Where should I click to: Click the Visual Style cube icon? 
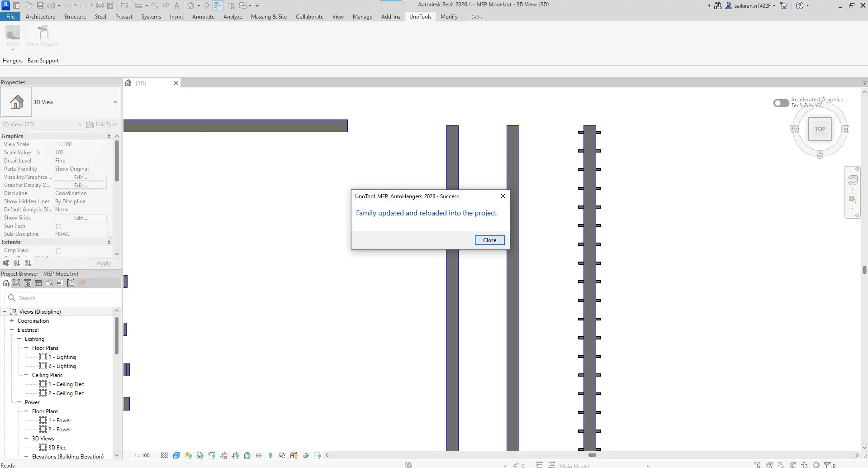[x=176, y=455]
